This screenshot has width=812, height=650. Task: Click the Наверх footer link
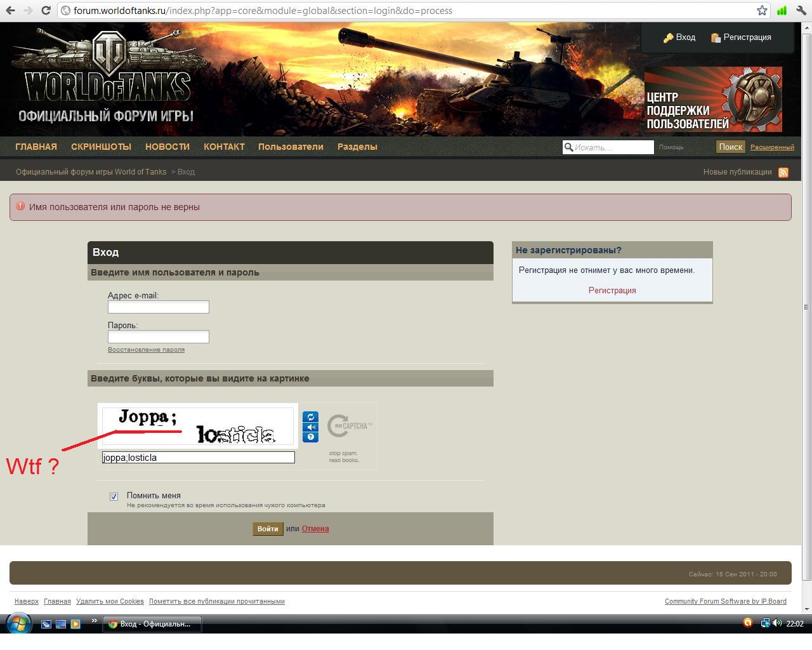pyautogui.click(x=27, y=601)
